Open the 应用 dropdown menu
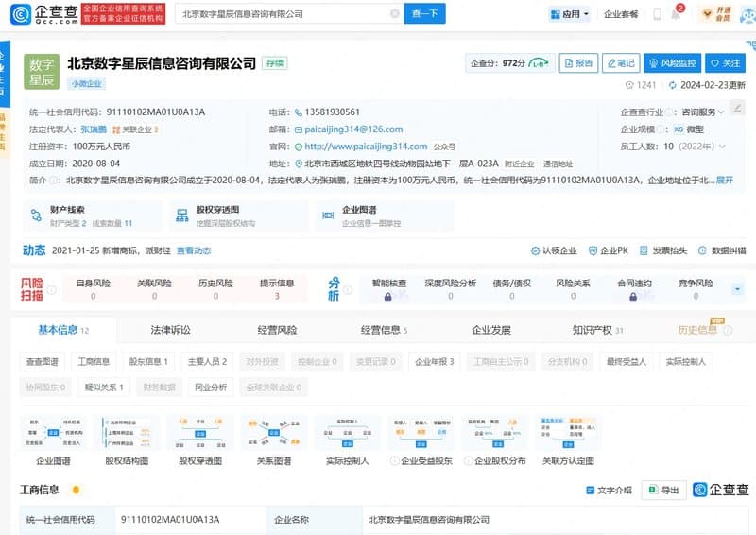The image size is (756, 535). [x=570, y=14]
